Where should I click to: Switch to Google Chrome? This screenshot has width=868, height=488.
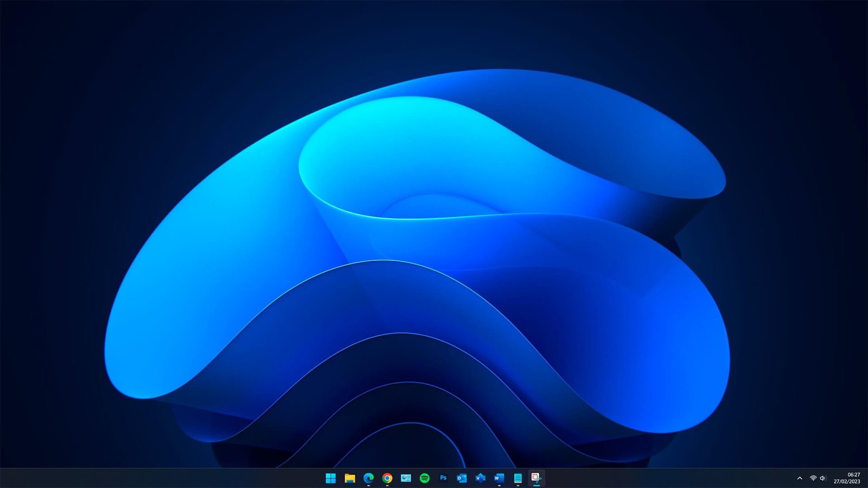pos(387,478)
